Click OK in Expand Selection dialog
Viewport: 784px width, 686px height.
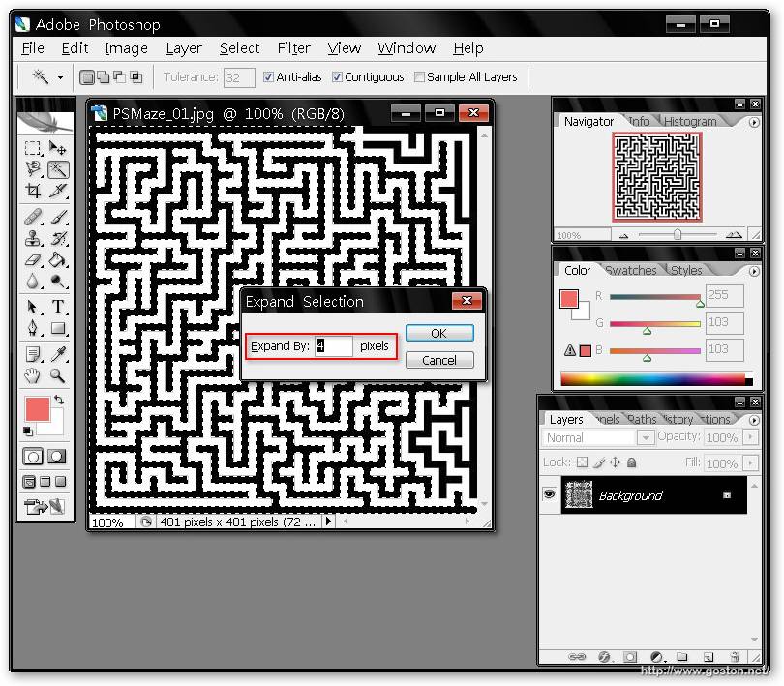[x=439, y=333]
